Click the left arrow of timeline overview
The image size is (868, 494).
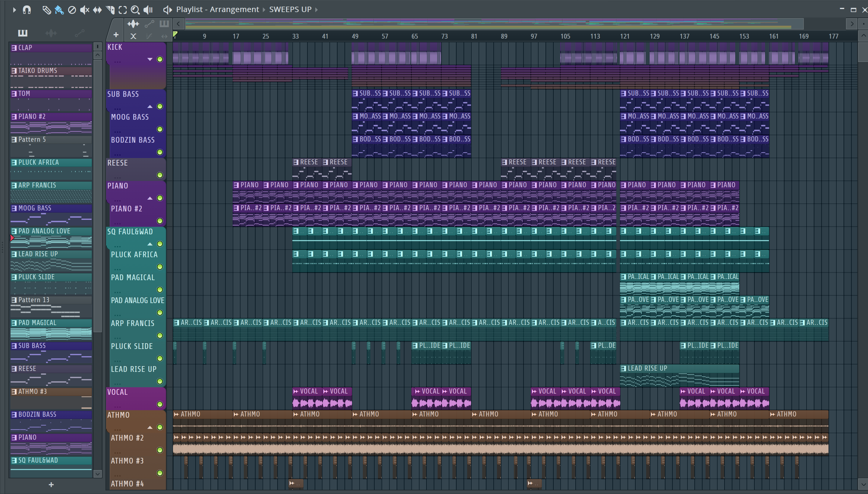click(179, 24)
